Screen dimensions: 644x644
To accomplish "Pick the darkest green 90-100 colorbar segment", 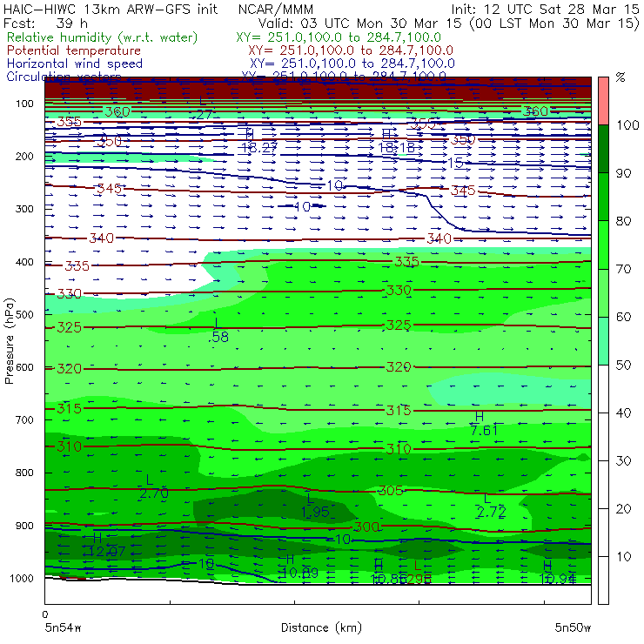I will point(603,149).
